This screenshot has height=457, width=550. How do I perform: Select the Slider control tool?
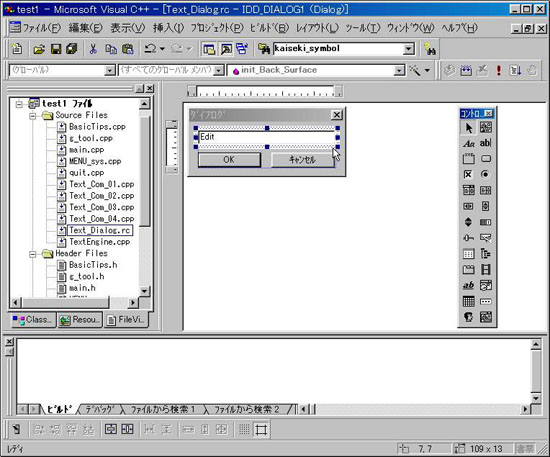[469, 238]
